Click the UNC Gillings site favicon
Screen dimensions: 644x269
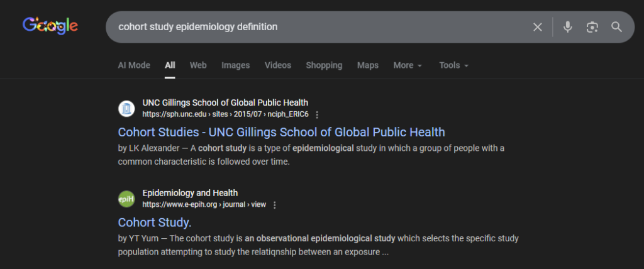[126, 109]
